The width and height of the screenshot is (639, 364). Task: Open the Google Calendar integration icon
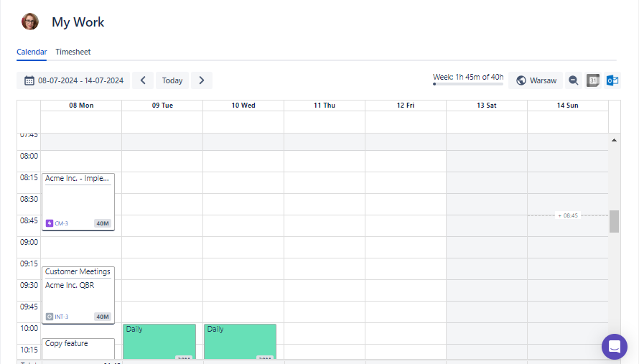(593, 80)
